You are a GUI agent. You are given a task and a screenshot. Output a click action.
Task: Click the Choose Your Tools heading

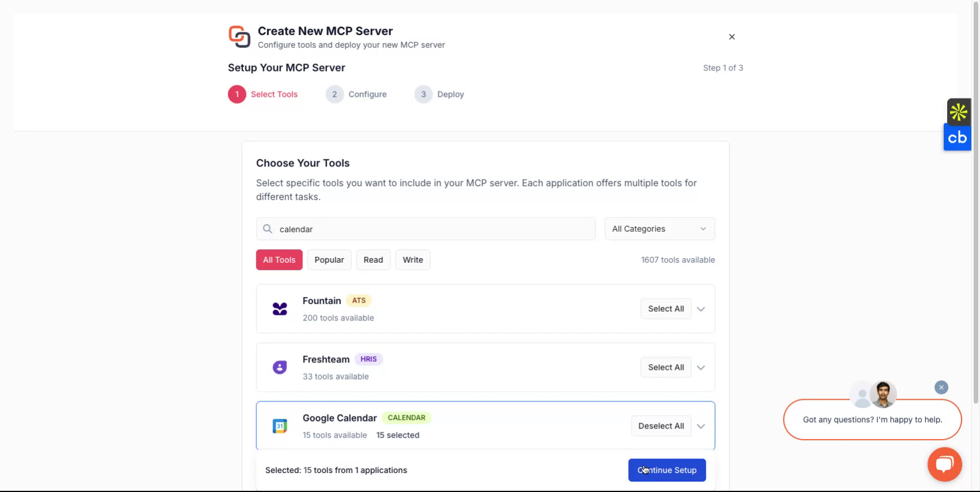click(x=303, y=163)
